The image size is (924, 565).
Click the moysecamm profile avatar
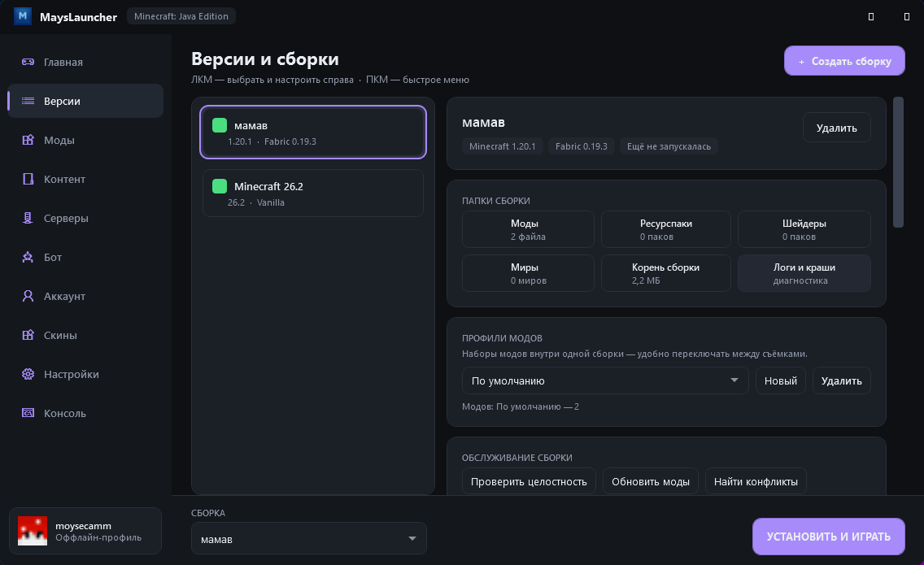[33, 531]
